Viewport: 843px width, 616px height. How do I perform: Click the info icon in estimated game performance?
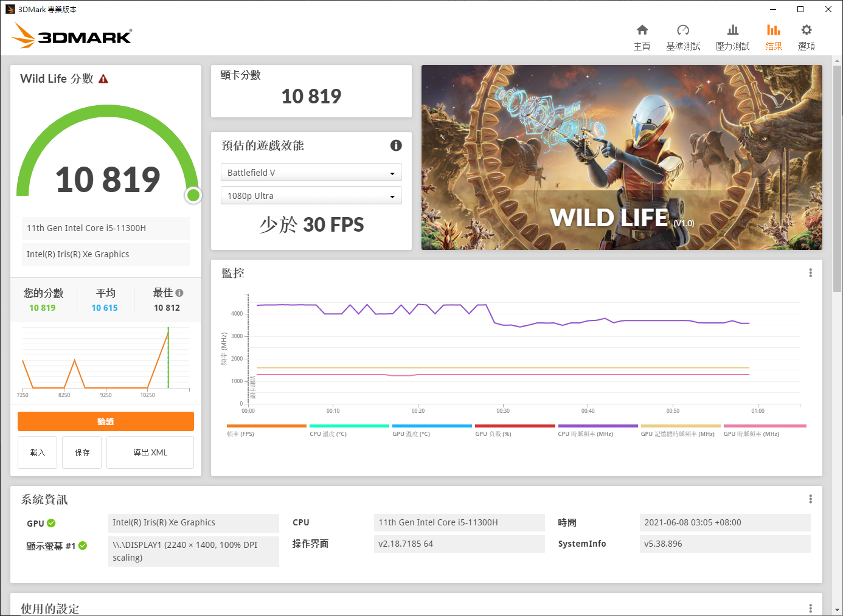[x=396, y=145]
